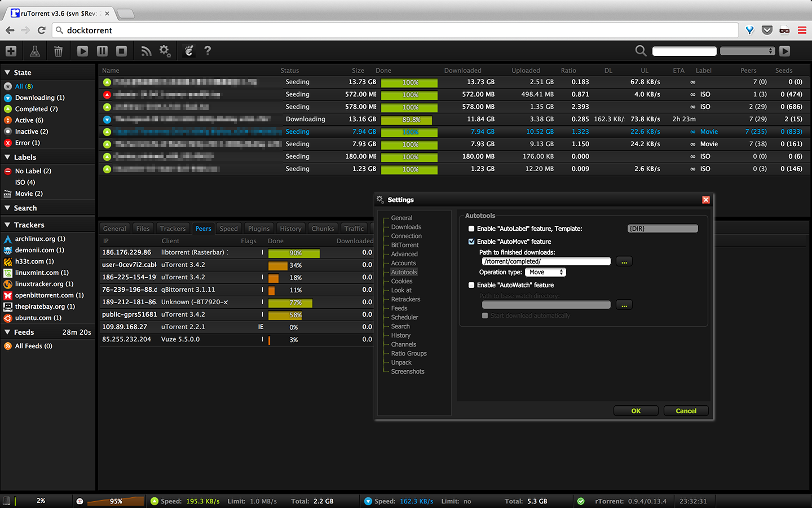Sort torrents by the Ratio column header

pos(568,71)
